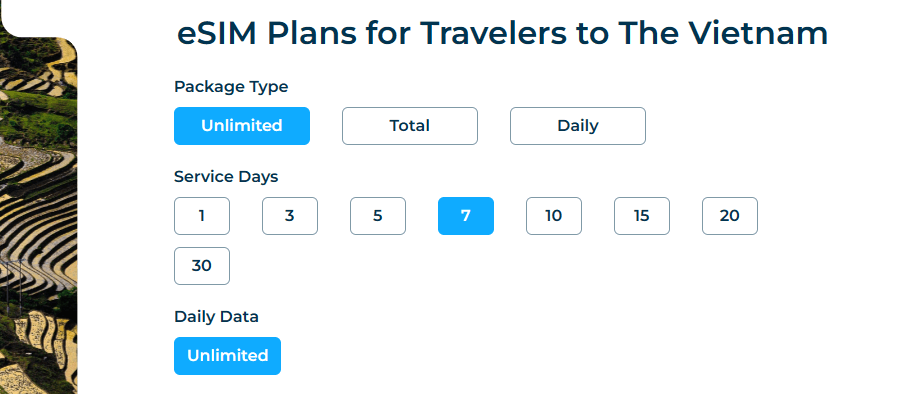Choose 5 service days
This screenshot has width=901, height=394.
378,216
